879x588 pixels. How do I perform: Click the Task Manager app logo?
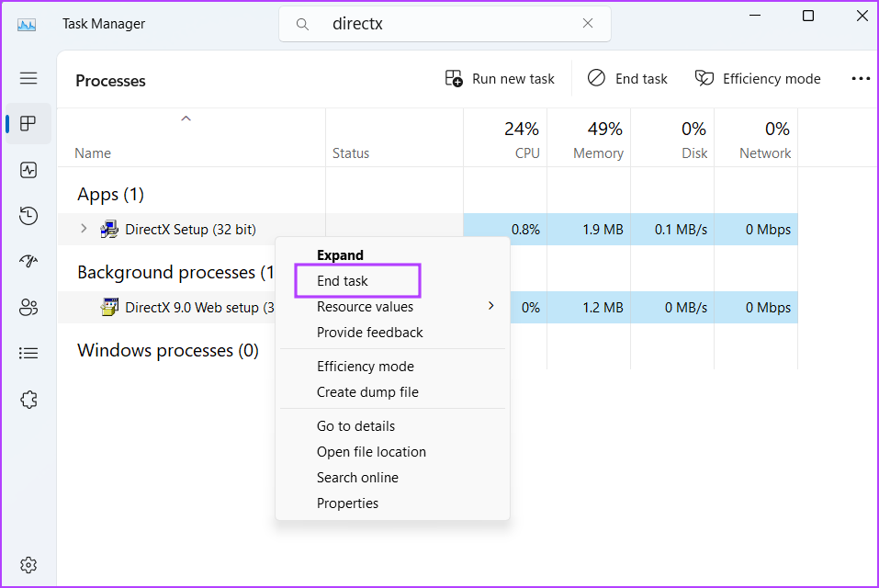[x=27, y=24]
